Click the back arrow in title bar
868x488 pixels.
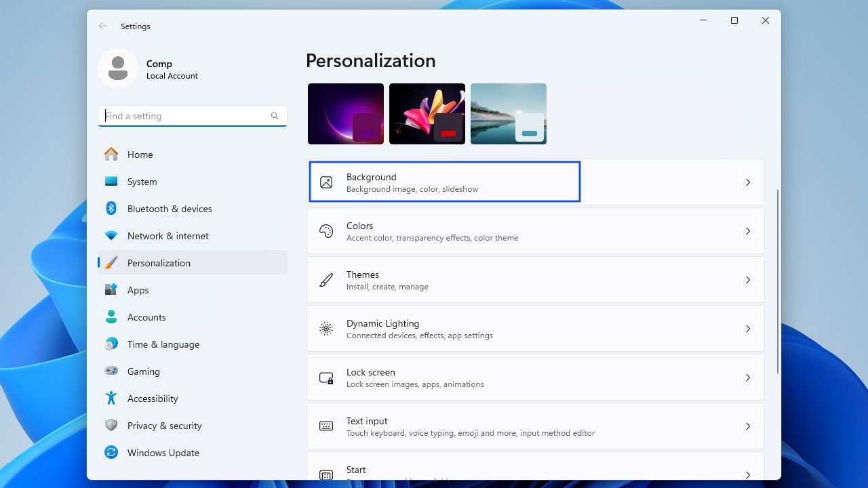pos(103,26)
